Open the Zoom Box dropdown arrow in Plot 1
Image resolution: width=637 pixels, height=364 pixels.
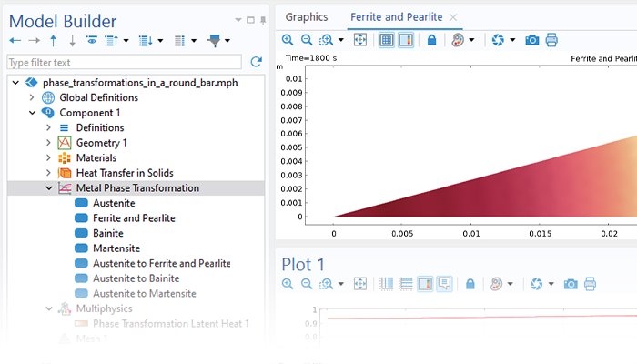[341, 284]
